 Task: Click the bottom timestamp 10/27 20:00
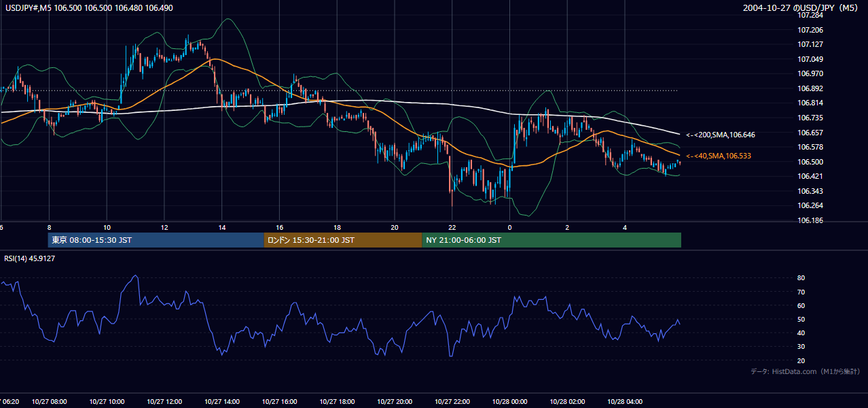tap(395, 402)
